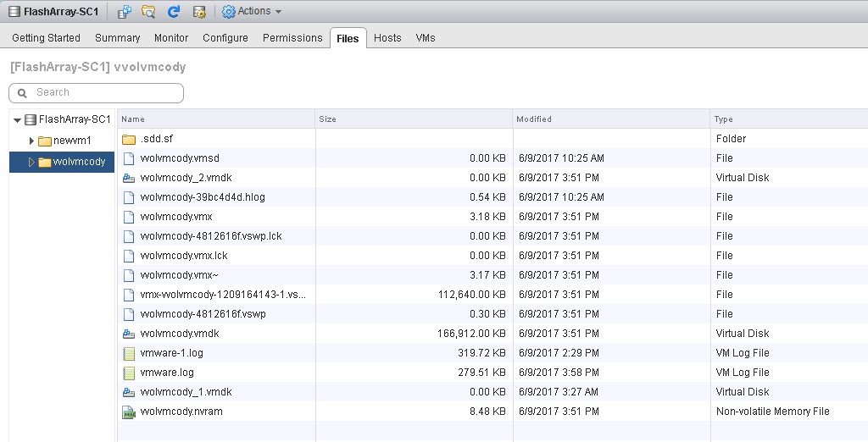Select the FlashArray-SC1 tree root
Image resolution: width=868 pixels, height=442 pixels.
click(75, 119)
